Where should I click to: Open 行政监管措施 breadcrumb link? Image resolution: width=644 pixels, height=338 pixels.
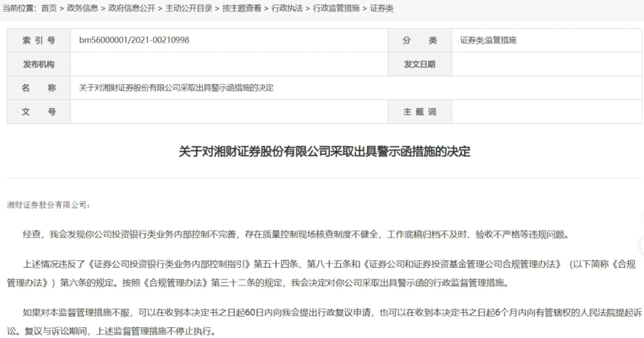coord(336,8)
